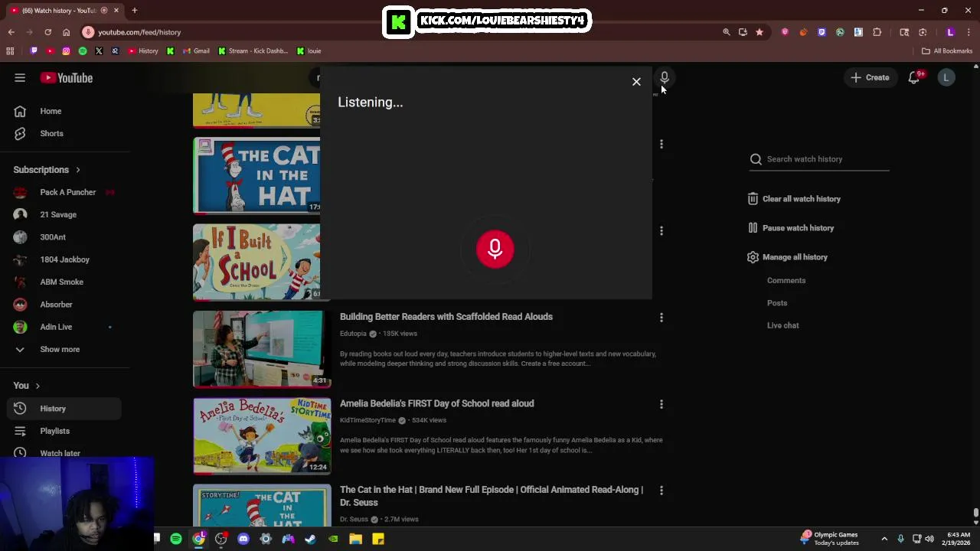Open Posts history link
The width and height of the screenshot is (980, 551).
tap(777, 303)
